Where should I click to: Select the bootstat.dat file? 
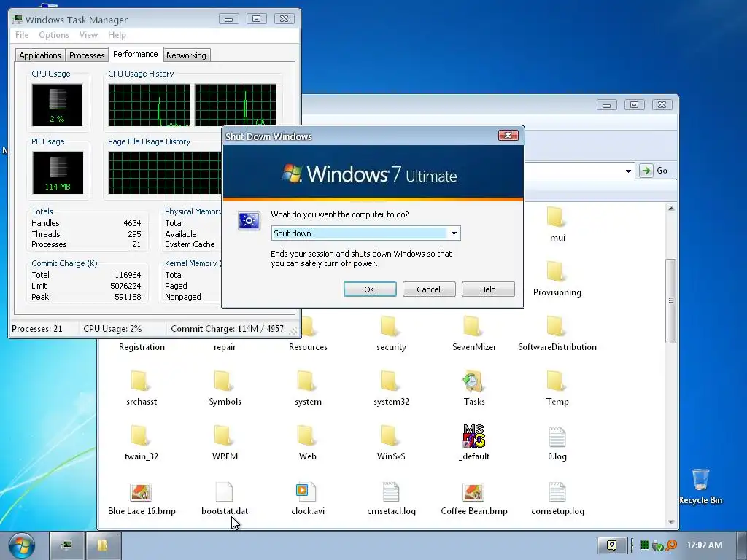[x=225, y=499]
